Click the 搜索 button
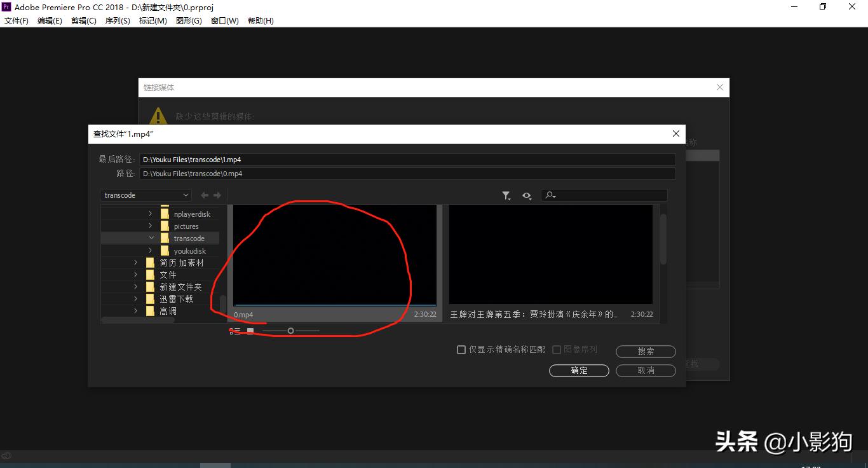This screenshot has height=468, width=868. (x=646, y=351)
